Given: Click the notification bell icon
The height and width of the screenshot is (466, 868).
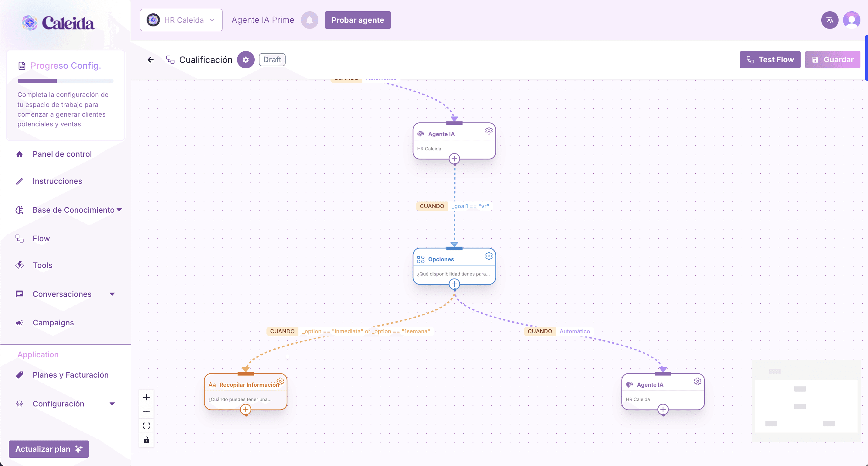Looking at the screenshot, I should pyautogui.click(x=309, y=20).
